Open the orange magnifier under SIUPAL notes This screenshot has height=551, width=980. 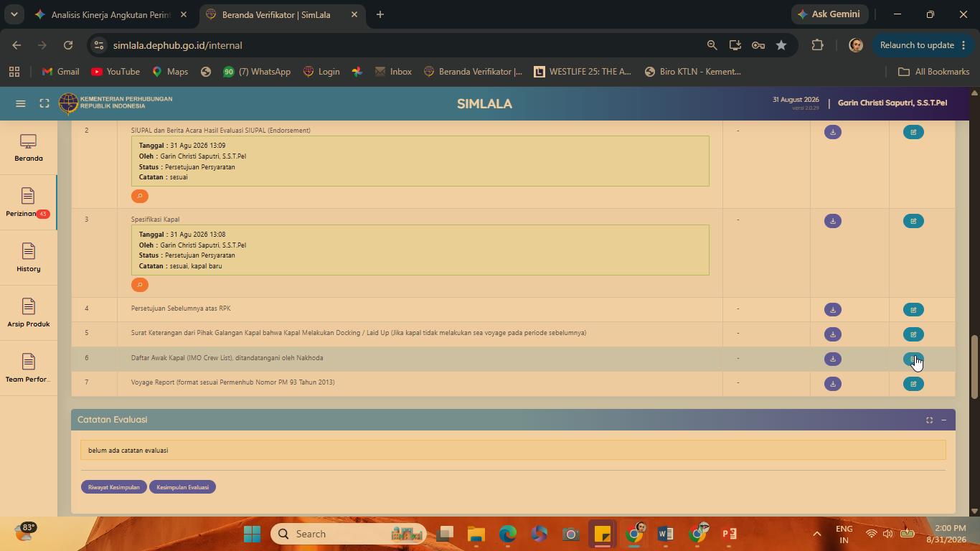click(x=140, y=196)
